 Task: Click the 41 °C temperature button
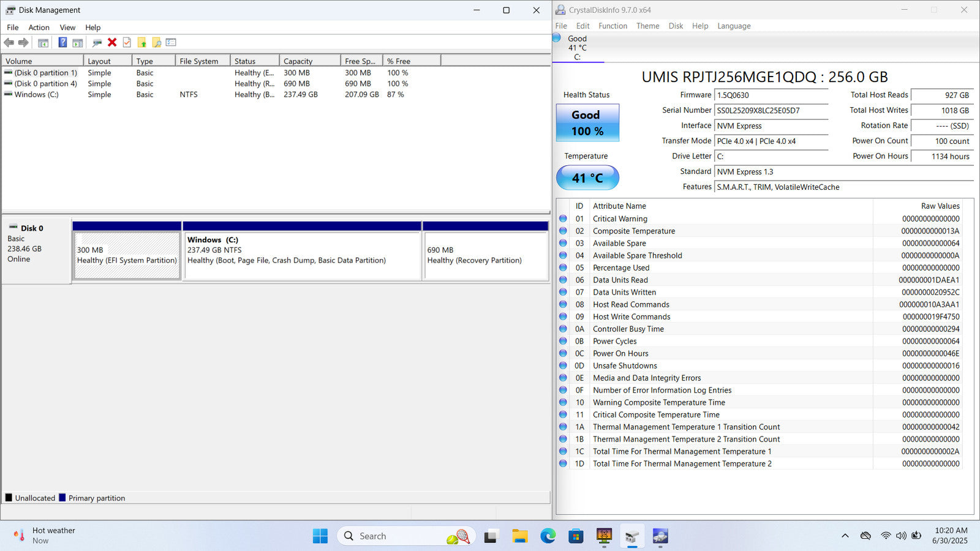click(x=587, y=178)
